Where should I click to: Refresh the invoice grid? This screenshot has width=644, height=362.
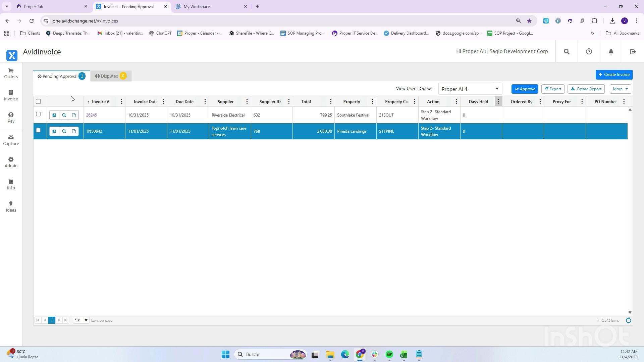pyautogui.click(x=629, y=320)
